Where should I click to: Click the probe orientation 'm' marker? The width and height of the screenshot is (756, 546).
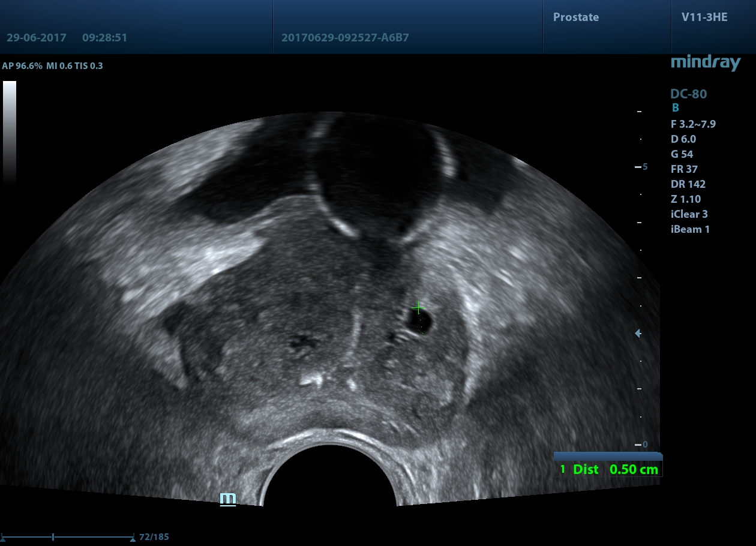228,499
